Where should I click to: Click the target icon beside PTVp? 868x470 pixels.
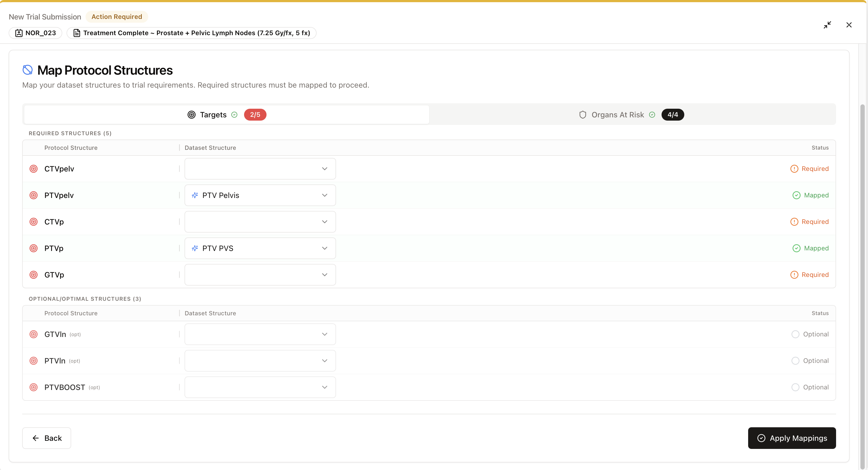click(x=34, y=248)
